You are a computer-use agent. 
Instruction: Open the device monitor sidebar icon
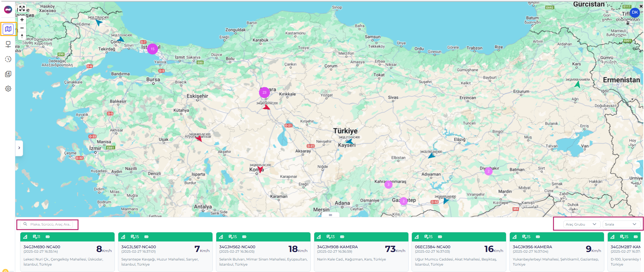8,44
